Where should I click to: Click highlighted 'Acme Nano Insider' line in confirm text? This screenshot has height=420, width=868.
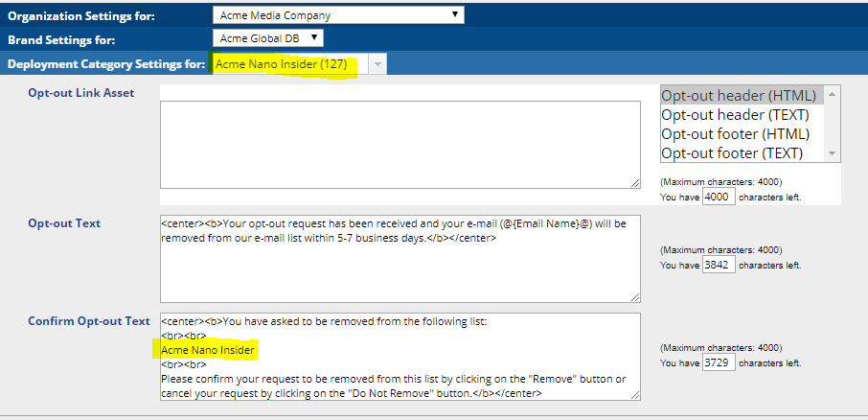(x=208, y=351)
